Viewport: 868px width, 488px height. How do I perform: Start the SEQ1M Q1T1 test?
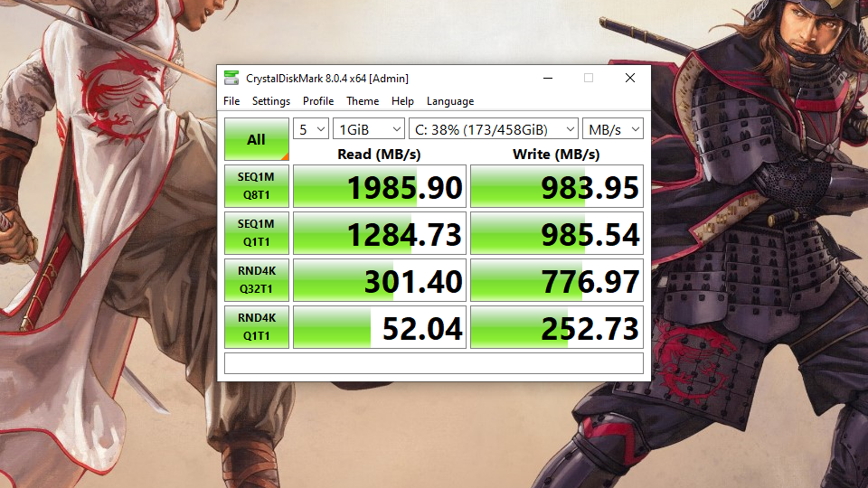(256, 233)
